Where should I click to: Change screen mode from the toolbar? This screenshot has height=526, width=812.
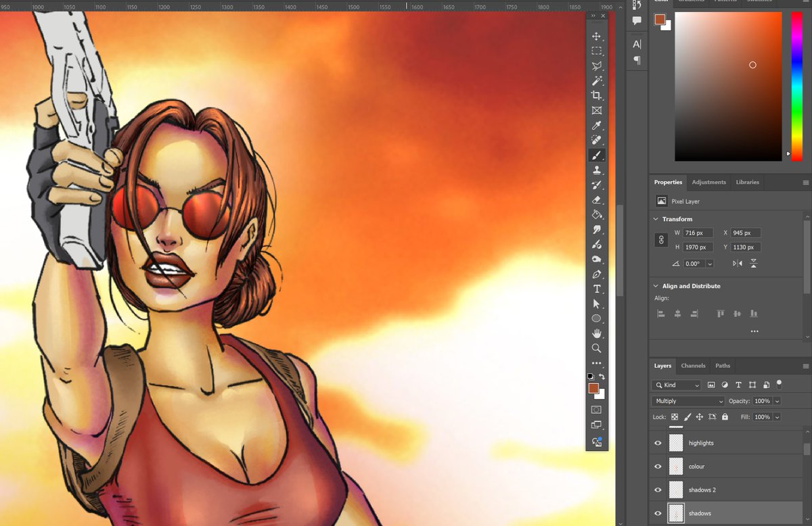pyautogui.click(x=596, y=425)
